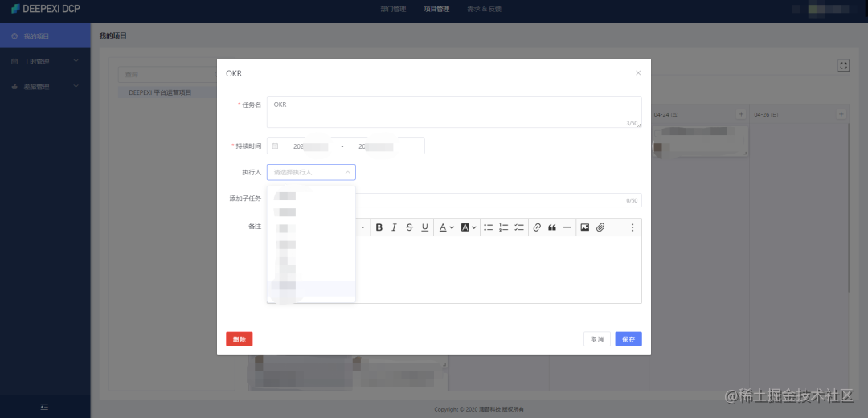Add task to 04-26 column
This screenshot has height=418, width=868.
[841, 114]
